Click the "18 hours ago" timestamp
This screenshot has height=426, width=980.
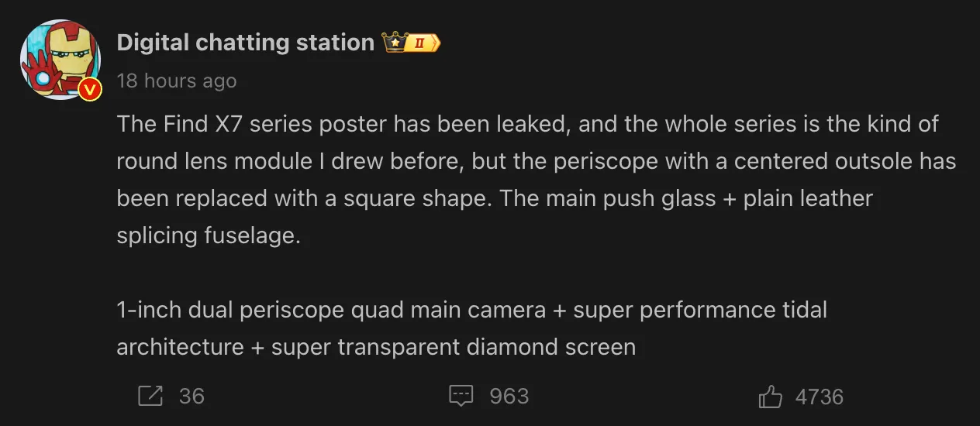[x=177, y=81]
